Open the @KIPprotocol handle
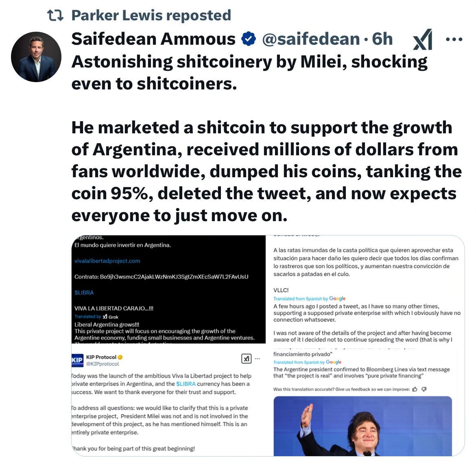This screenshot has height=461, width=476. coord(103,364)
